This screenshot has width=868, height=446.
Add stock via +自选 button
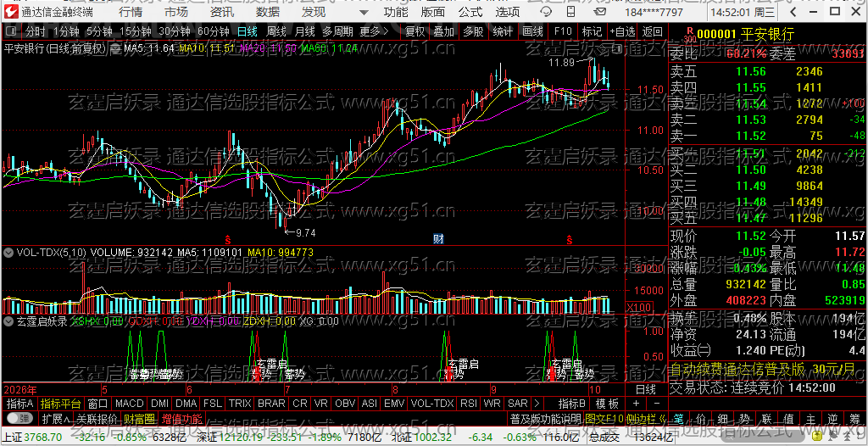623,31
